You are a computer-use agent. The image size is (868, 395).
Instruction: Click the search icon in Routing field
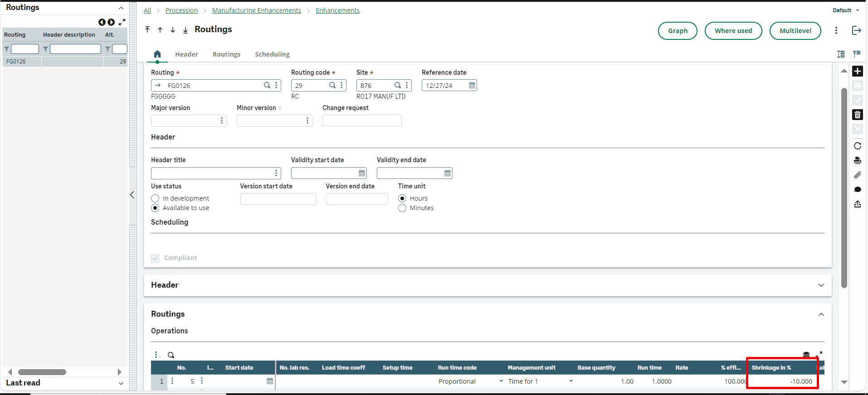click(x=267, y=85)
